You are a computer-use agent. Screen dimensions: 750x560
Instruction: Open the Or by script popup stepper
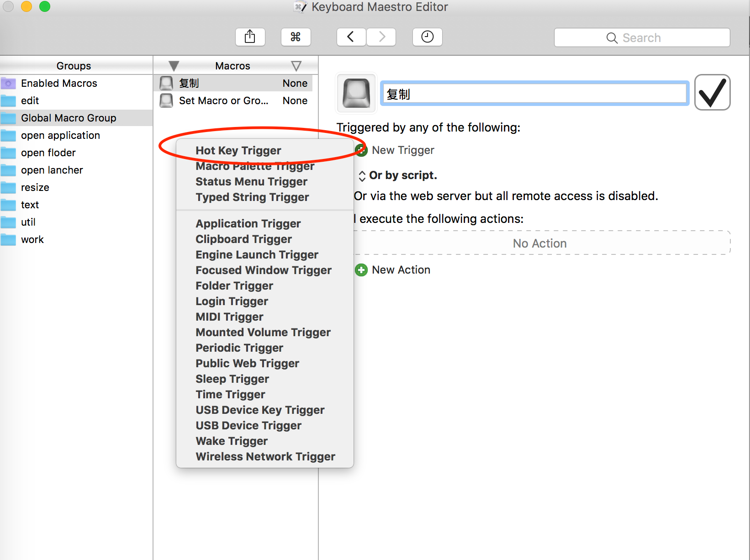pos(362,176)
